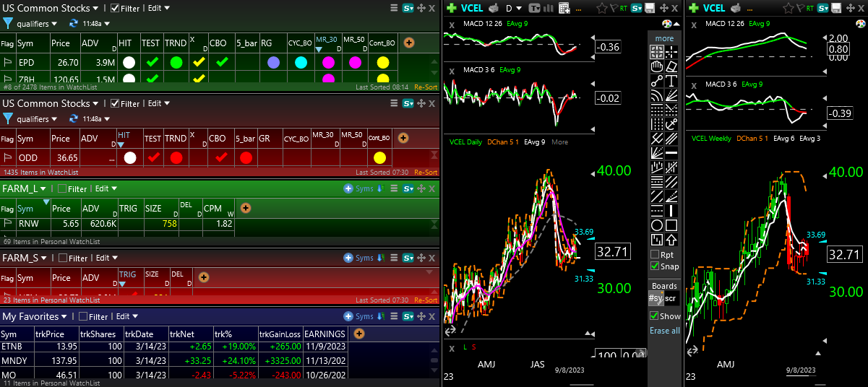
Task: Toggle Filter checkbox in red US Common Stocks panel
Action: point(115,103)
